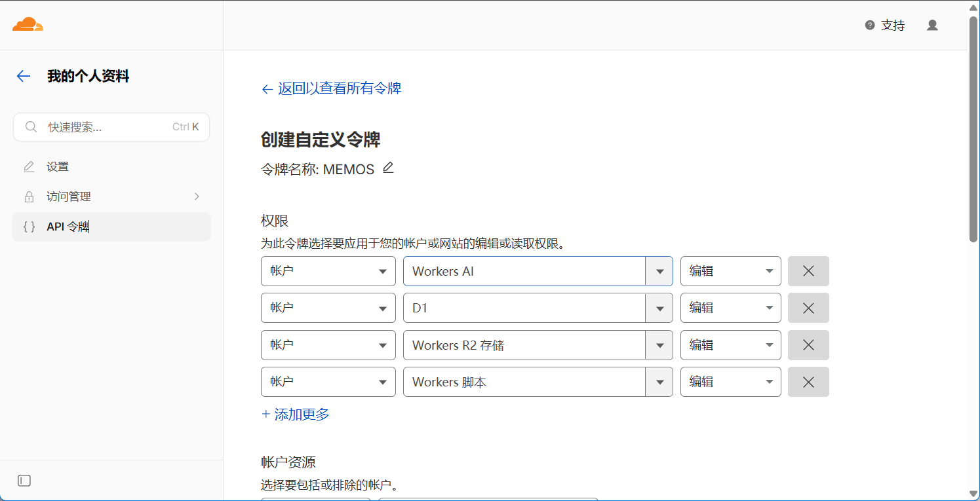Open the 支持 help menu
Screen dimensions: 980x501
point(885,25)
